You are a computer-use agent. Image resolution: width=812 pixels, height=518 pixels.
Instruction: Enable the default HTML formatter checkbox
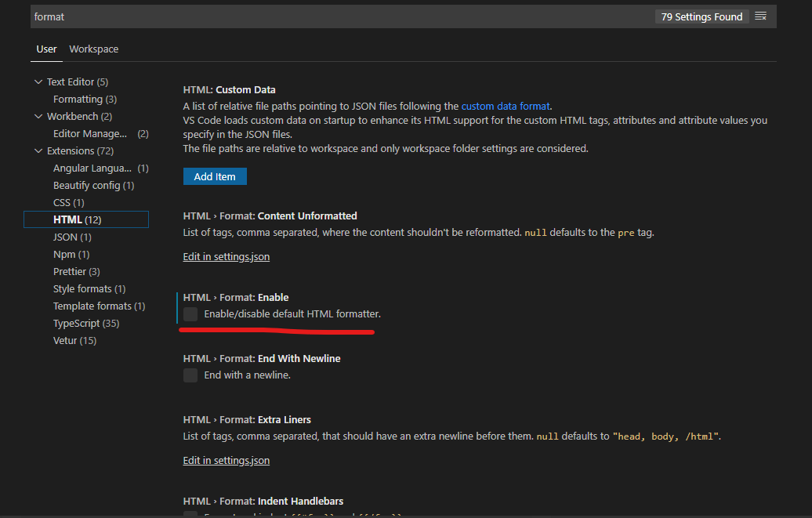click(x=190, y=313)
